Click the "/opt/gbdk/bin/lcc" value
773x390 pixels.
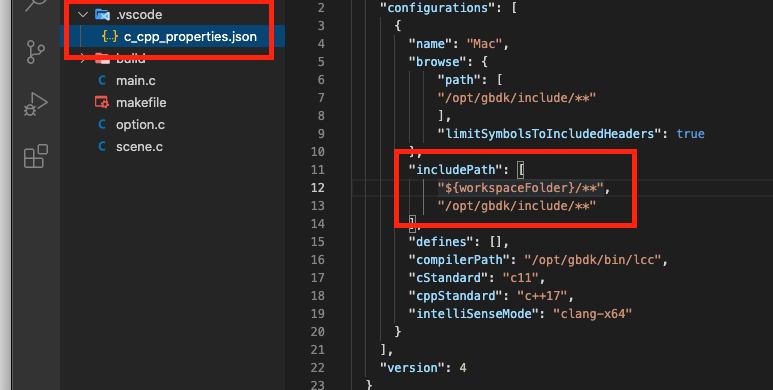tap(592, 260)
